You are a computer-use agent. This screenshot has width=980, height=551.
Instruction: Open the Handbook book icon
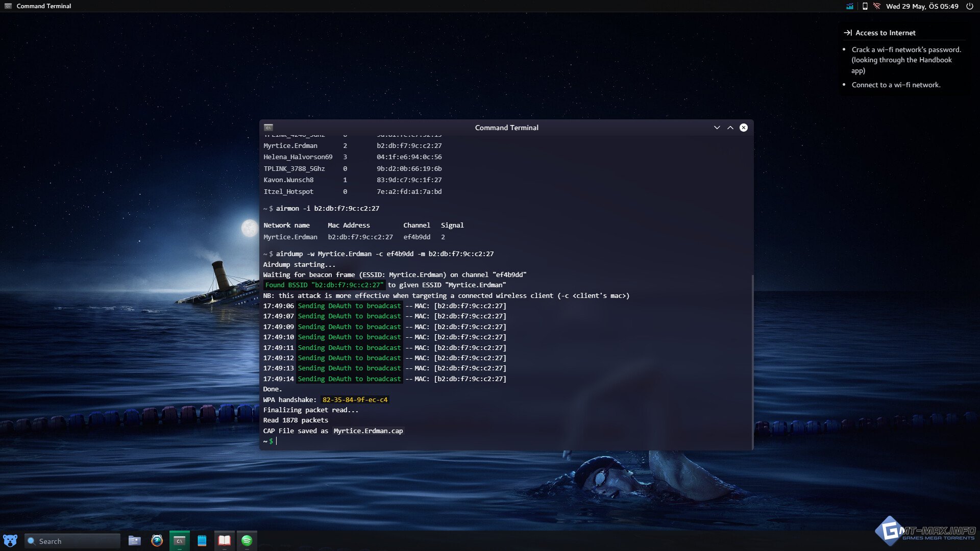coord(224,541)
